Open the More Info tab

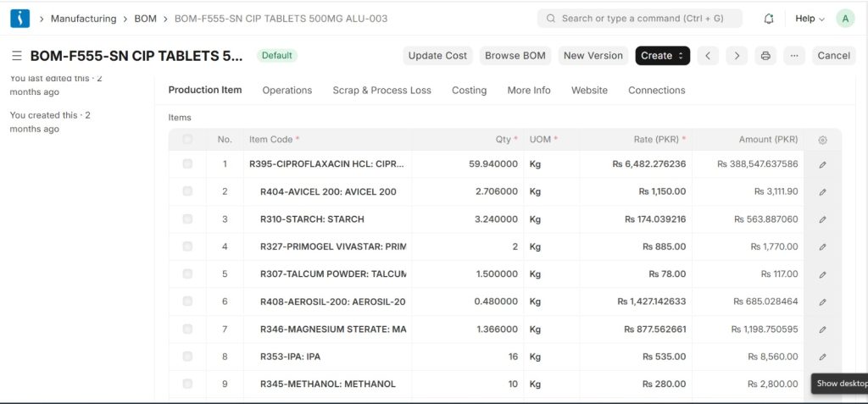tap(529, 91)
